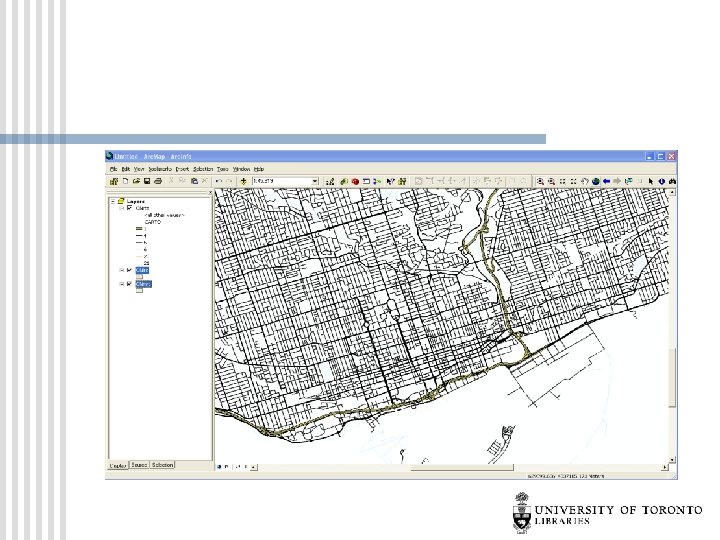Click the What's This help pointer icon
The height and width of the screenshot is (540, 720).
[390, 181]
